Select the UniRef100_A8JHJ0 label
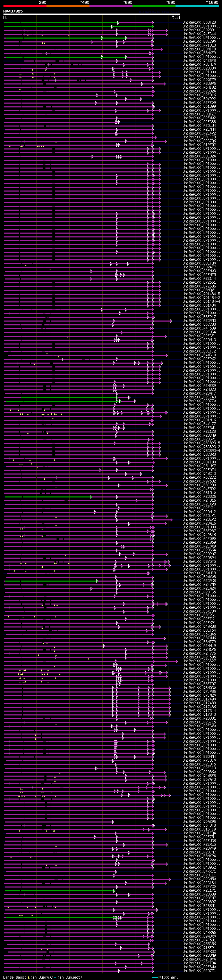 point(199,64)
